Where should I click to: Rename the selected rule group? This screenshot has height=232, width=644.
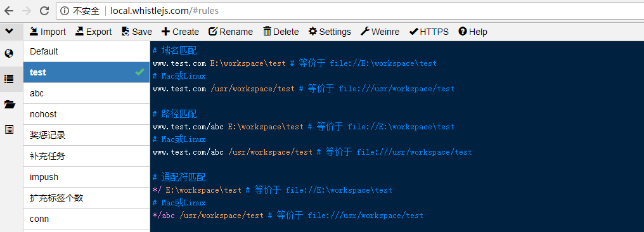[x=231, y=32]
